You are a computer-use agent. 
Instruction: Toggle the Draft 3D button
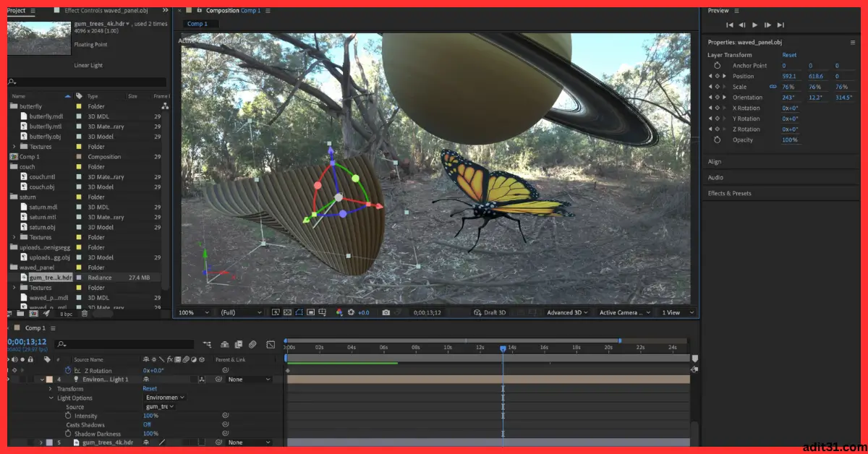pyautogui.click(x=489, y=312)
